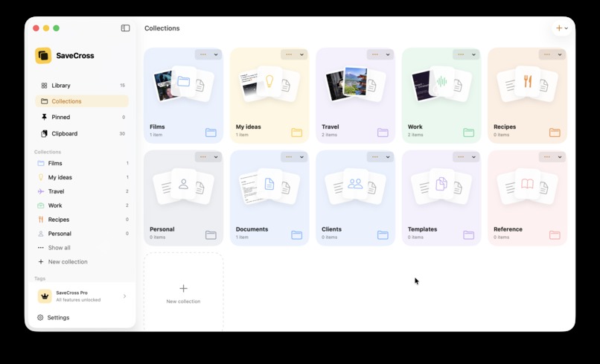This screenshot has width=600, height=364.
Task: Click the folder icon on Films card
Action: point(211,132)
